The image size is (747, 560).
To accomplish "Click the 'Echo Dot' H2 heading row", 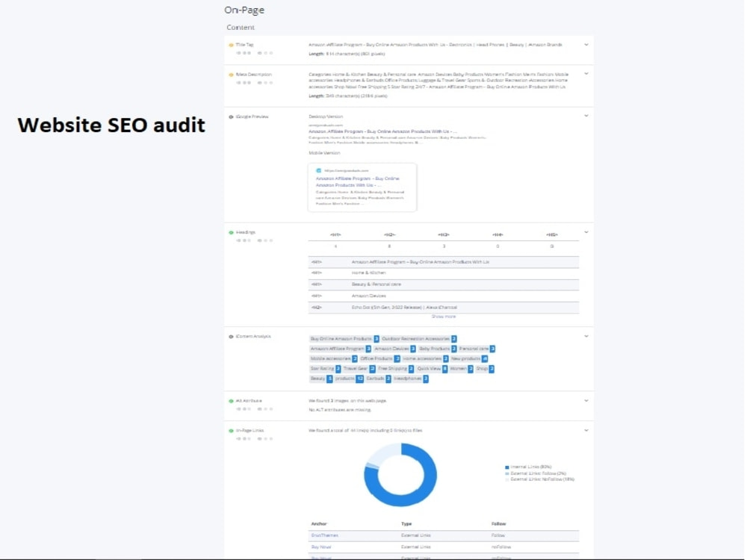I will pyautogui.click(x=445, y=308).
